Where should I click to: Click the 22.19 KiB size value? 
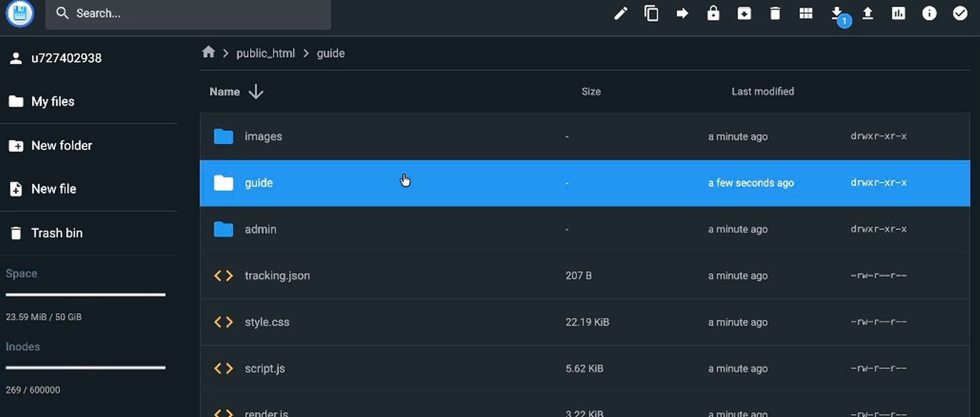(587, 322)
